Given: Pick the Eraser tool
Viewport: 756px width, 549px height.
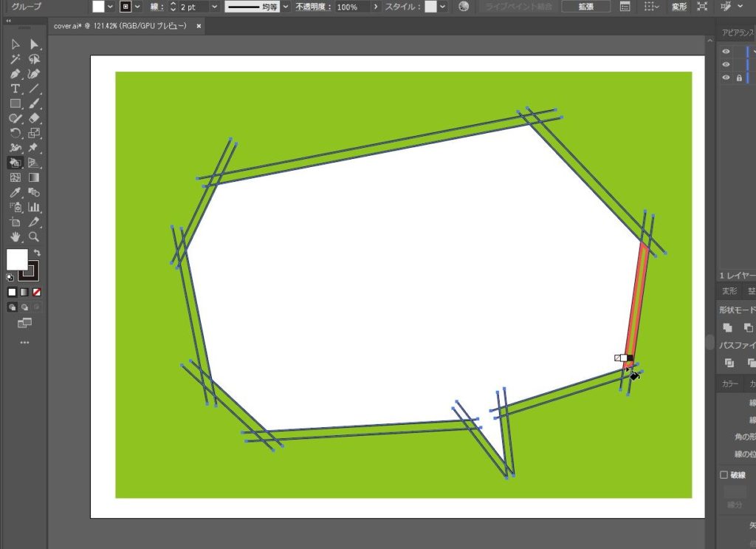Looking at the screenshot, I should pyautogui.click(x=34, y=118).
